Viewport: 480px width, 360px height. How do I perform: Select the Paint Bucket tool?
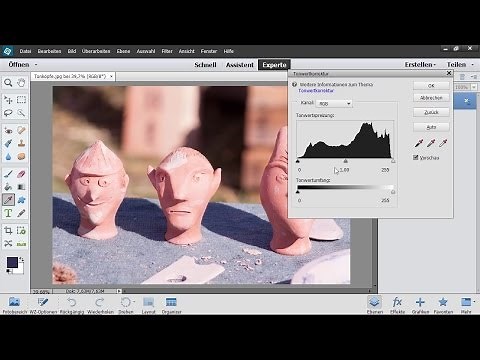coord(8,187)
